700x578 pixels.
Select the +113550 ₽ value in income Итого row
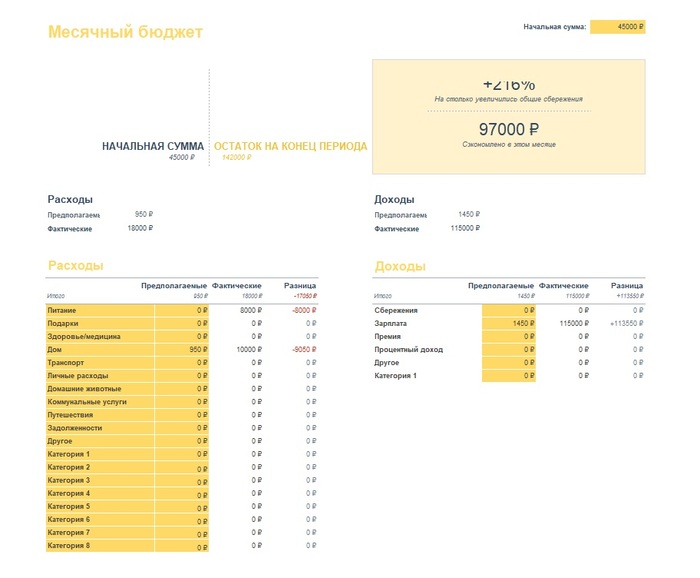click(630, 296)
